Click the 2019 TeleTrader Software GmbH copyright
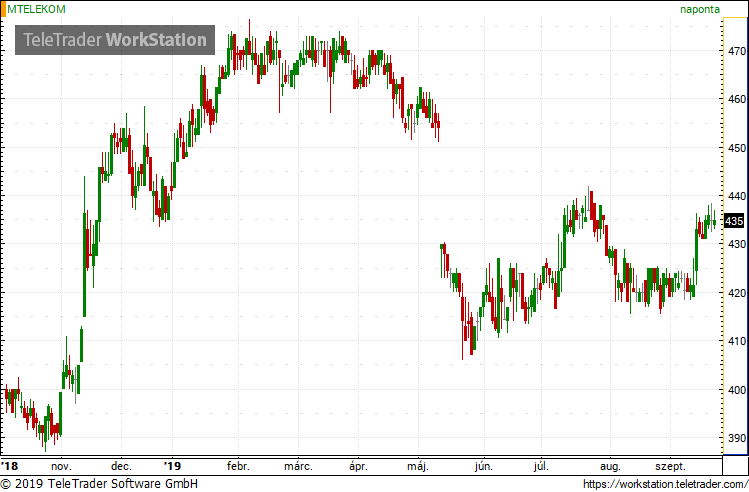The width and height of the screenshot is (749, 492). (99, 484)
